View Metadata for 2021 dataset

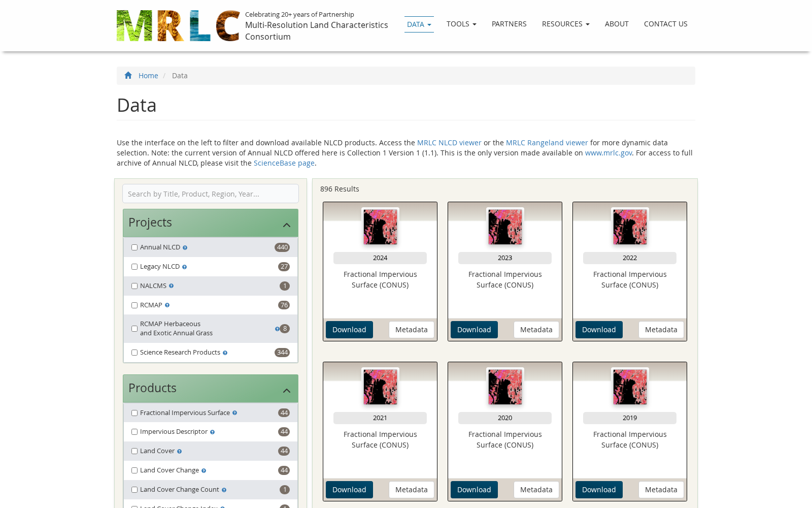(412, 490)
